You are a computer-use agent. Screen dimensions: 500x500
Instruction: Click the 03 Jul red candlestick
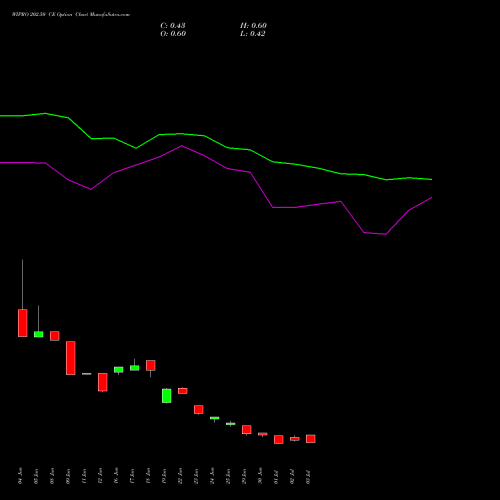pos(311,439)
